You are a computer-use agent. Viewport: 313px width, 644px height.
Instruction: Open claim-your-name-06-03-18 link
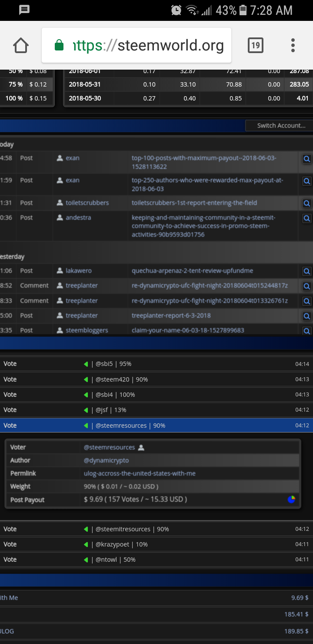[x=188, y=330]
